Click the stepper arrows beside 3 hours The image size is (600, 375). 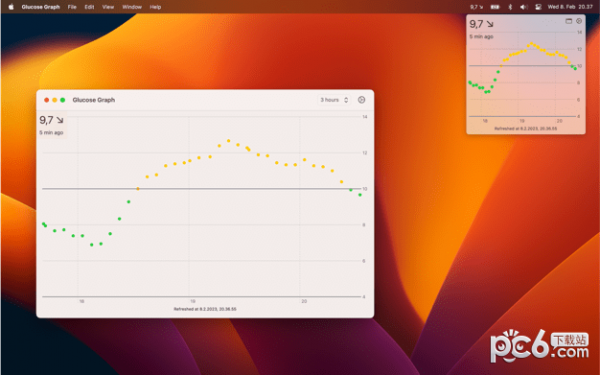click(346, 100)
